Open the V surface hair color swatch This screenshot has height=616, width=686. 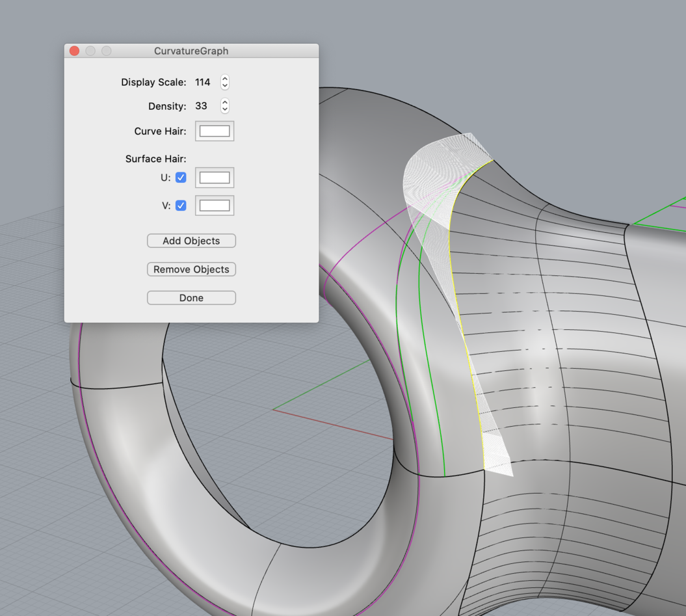point(215,206)
